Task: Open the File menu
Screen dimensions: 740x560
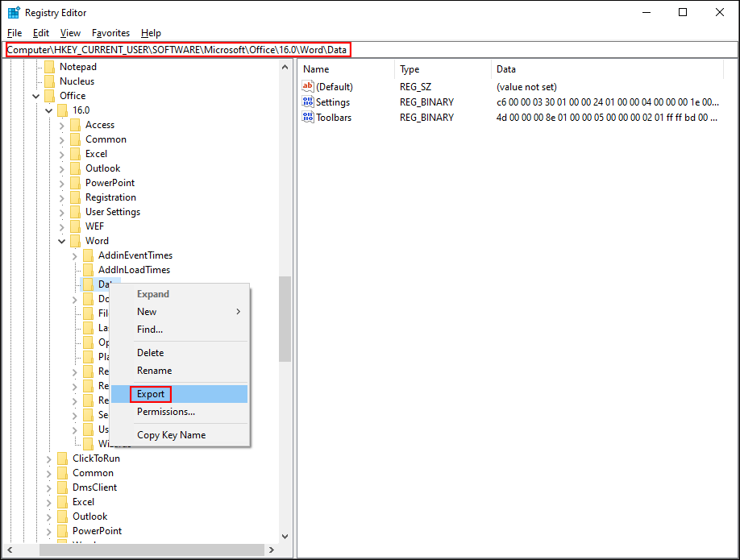Action: 15,33
